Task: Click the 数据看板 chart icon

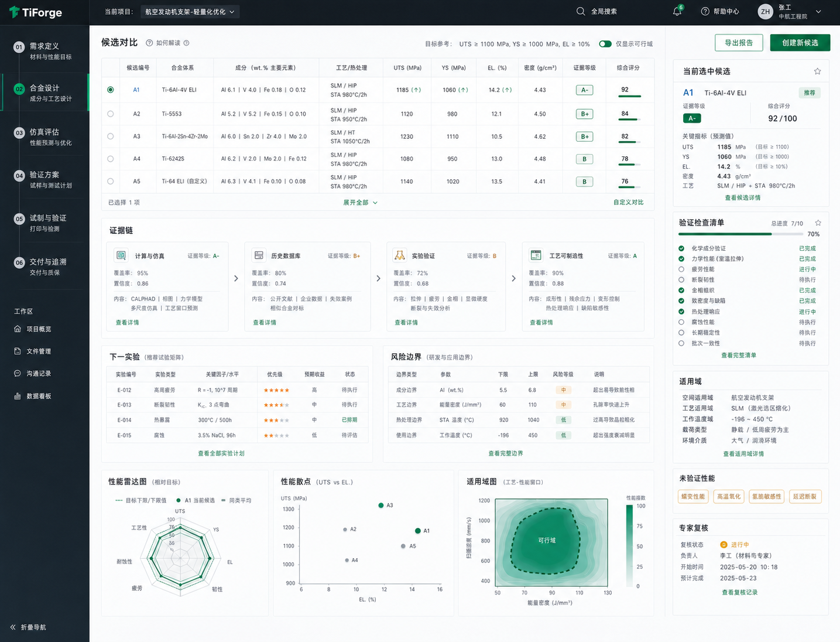Action: click(x=18, y=396)
